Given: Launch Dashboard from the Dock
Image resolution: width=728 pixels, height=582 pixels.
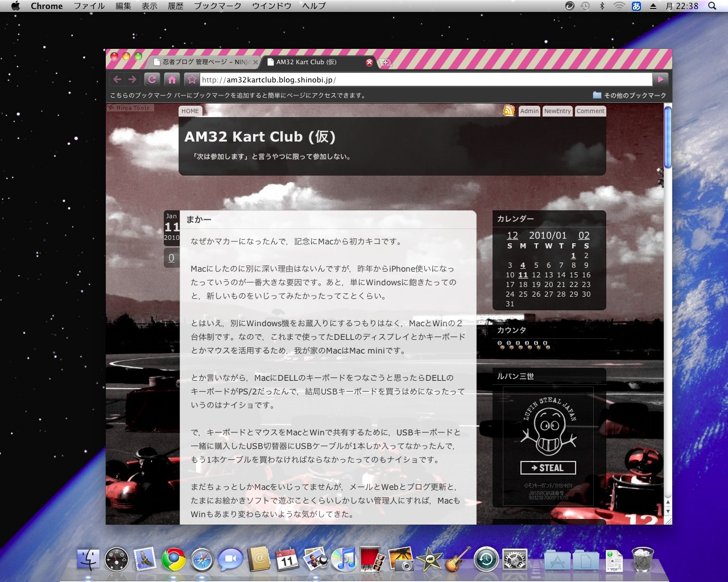Looking at the screenshot, I should point(117,559).
